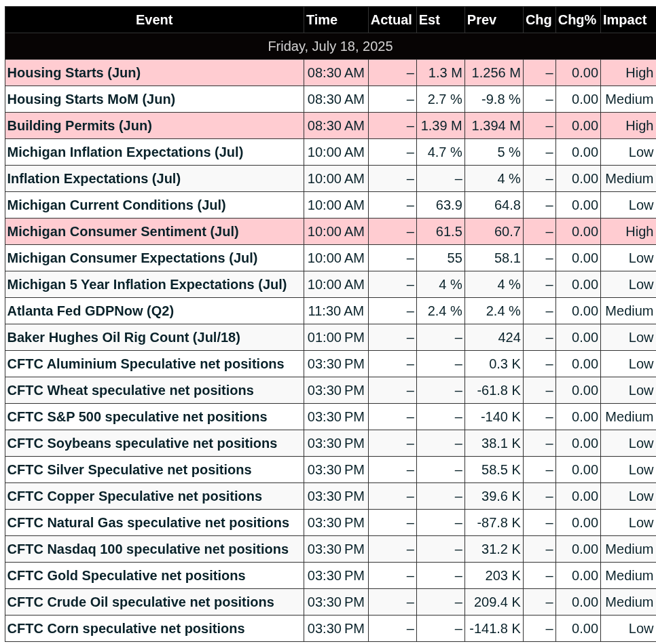
Task: Click the 60.7 previous value
Action: pyautogui.click(x=507, y=231)
